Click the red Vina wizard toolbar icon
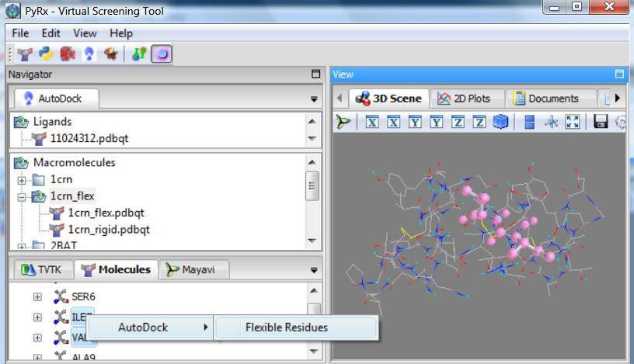 (x=68, y=54)
